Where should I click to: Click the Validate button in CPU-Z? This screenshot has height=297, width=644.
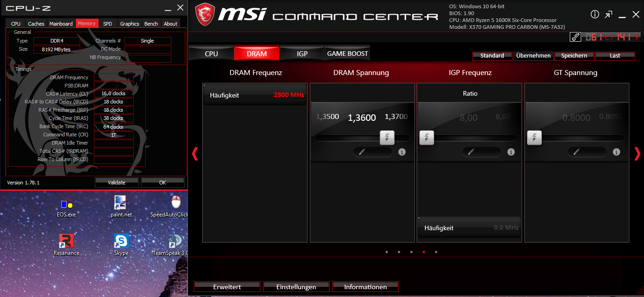[117, 182]
